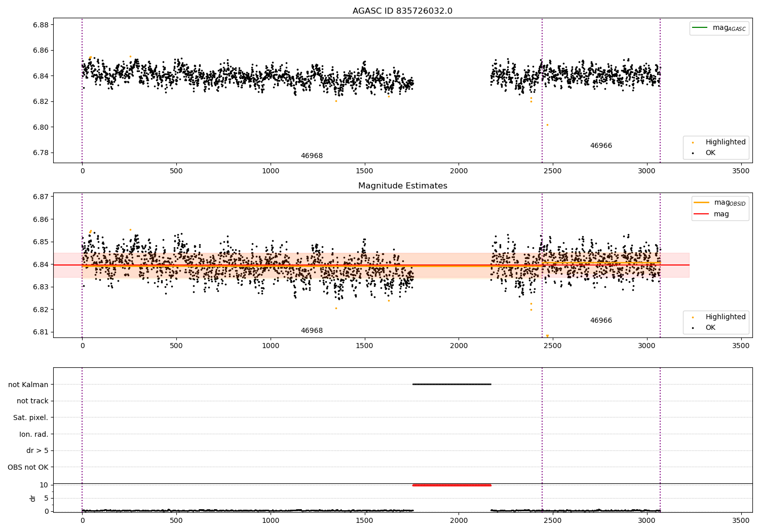Click the orange triangle marker in Magnitude Estimates
Image resolution: width=760 pixels, height=532 pixels.
coord(547,335)
